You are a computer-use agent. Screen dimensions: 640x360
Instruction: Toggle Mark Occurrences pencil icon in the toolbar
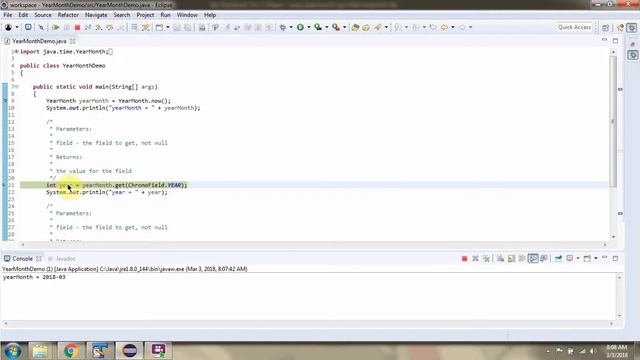pyautogui.click(x=378, y=27)
